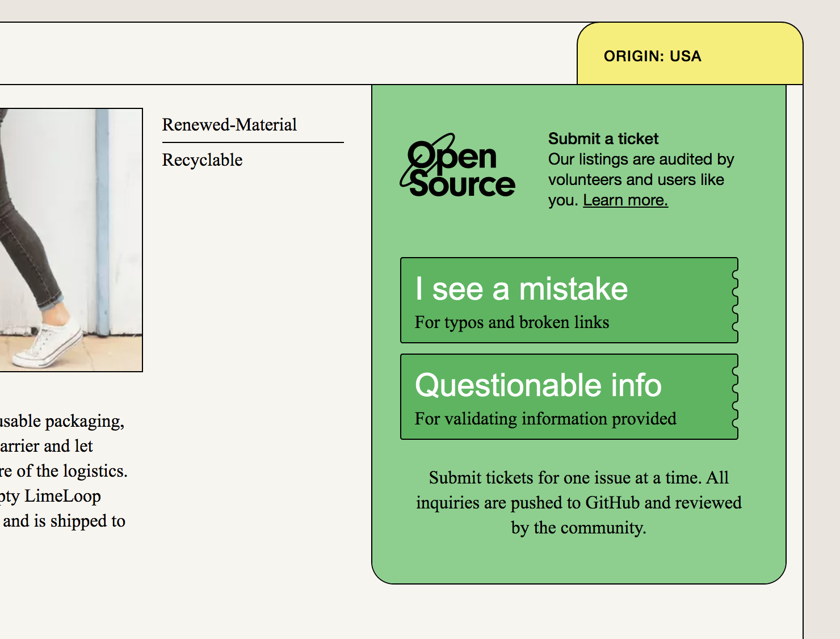Follow the "Learn more." link
Screen dimensions: 840x639
point(625,200)
